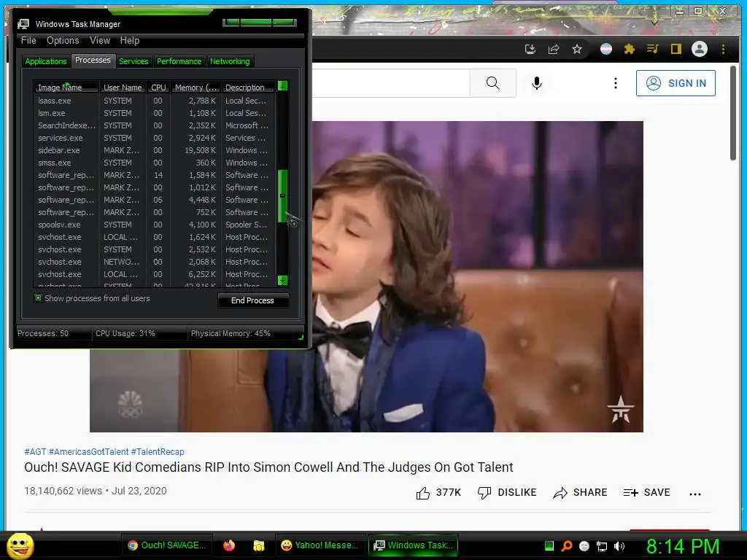Viewport: 747px width, 560px height.
Task: Open the Help menu in Task Manager
Action: point(130,41)
